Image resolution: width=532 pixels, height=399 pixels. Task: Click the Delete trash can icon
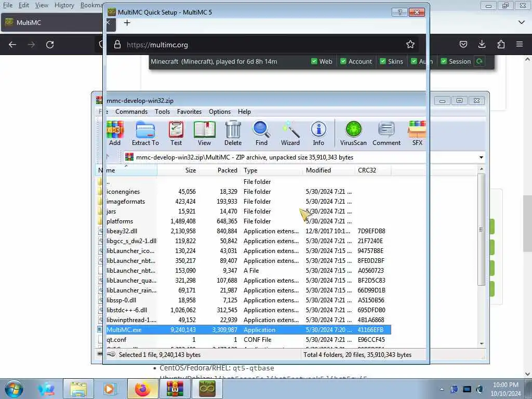point(233,133)
